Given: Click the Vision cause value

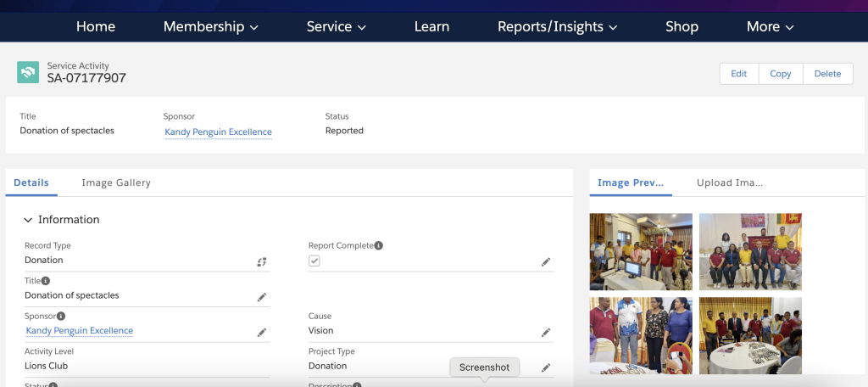Looking at the screenshot, I should (x=320, y=330).
